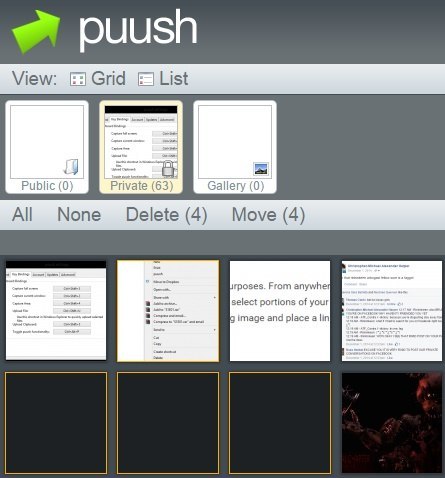Screen dimensions: 445x478
Task: Open the Public (0) pool
Action: 47,147
